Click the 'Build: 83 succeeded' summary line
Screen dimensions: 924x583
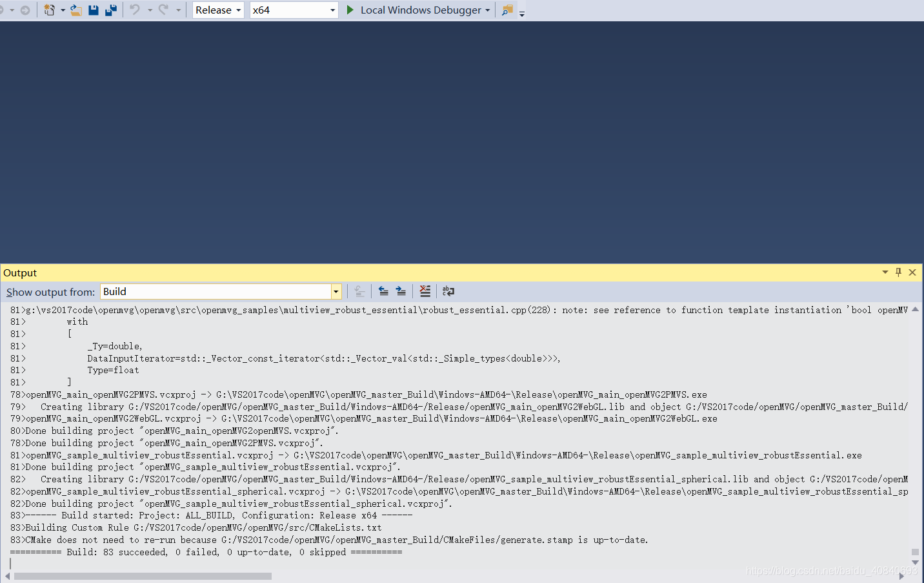click(206, 552)
